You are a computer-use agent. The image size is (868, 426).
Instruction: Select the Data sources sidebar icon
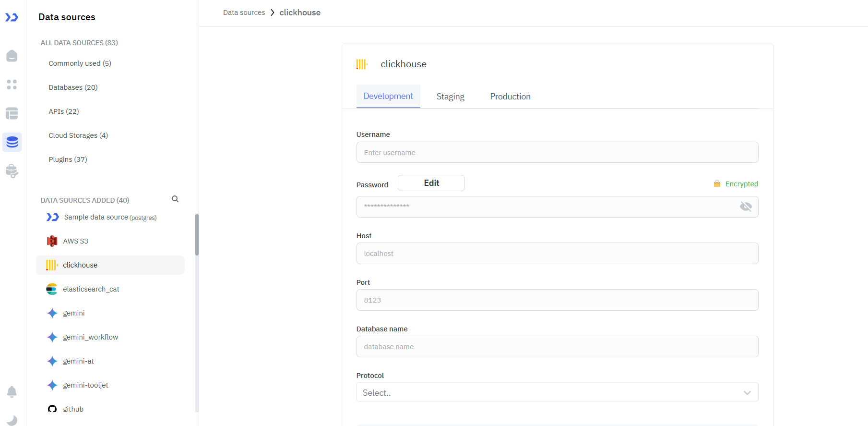[x=12, y=142]
